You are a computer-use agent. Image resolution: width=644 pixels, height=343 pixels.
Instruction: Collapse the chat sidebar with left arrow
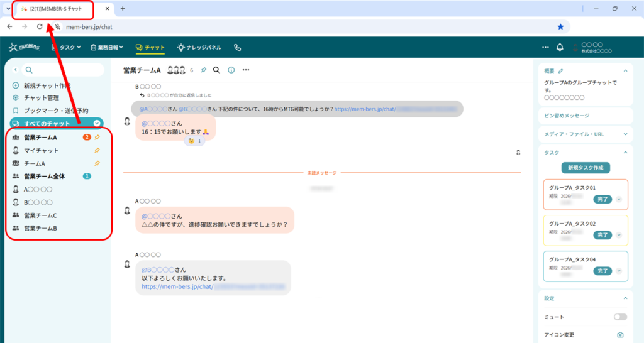15,70
